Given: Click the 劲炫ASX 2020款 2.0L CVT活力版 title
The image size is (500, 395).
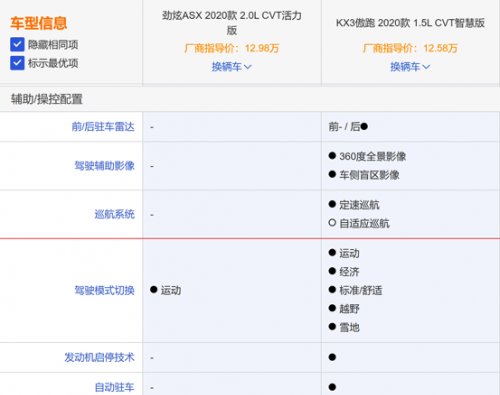Looking at the screenshot, I should click(x=232, y=23).
